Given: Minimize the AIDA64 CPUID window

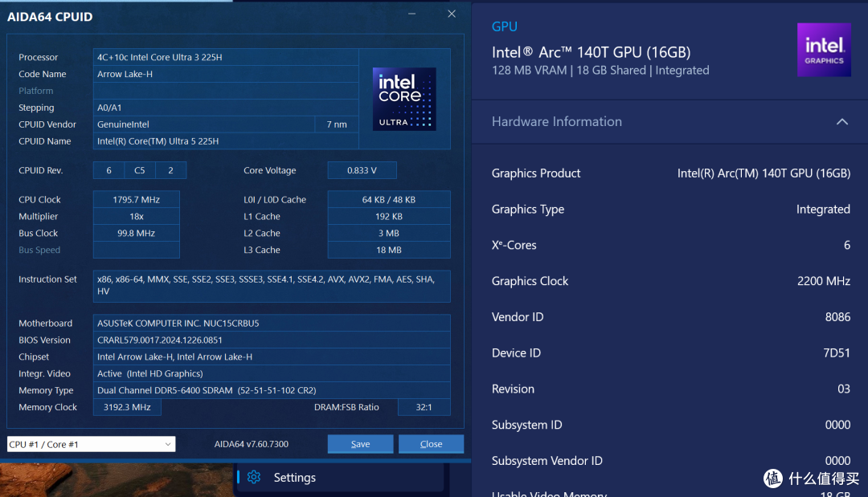Looking at the screenshot, I should (x=411, y=14).
